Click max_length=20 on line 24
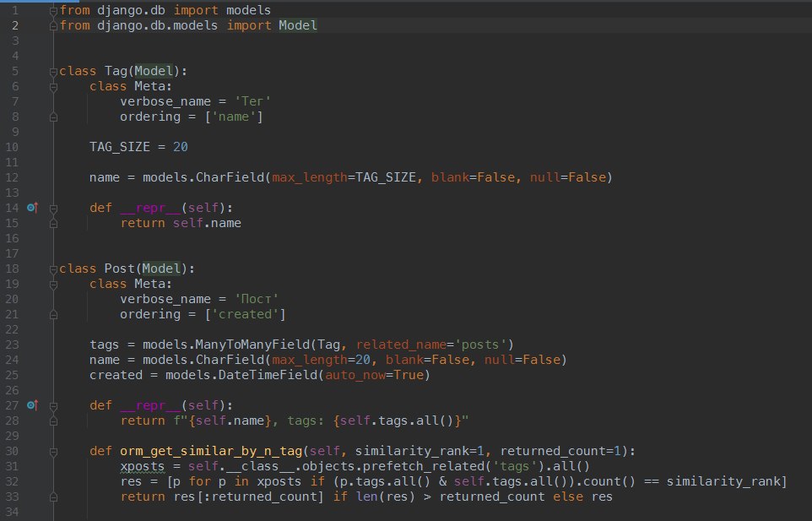Image resolution: width=812 pixels, height=521 pixels. coord(321,360)
